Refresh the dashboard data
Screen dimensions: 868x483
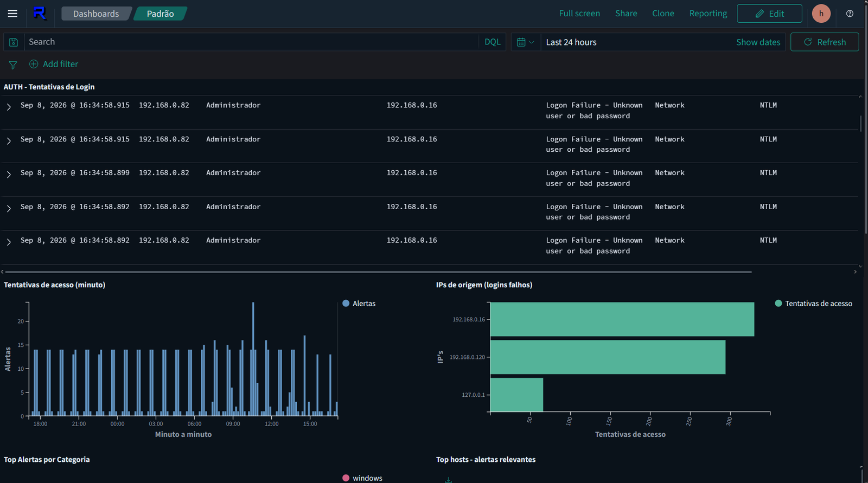[825, 42]
